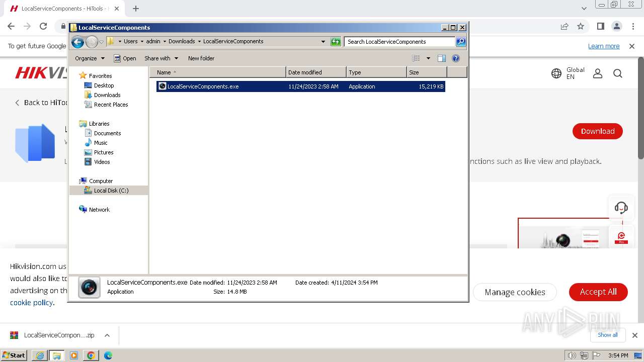Image resolution: width=644 pixels, height=362 pixels.
Task: Open Documents library
Action: pos(107,133)
